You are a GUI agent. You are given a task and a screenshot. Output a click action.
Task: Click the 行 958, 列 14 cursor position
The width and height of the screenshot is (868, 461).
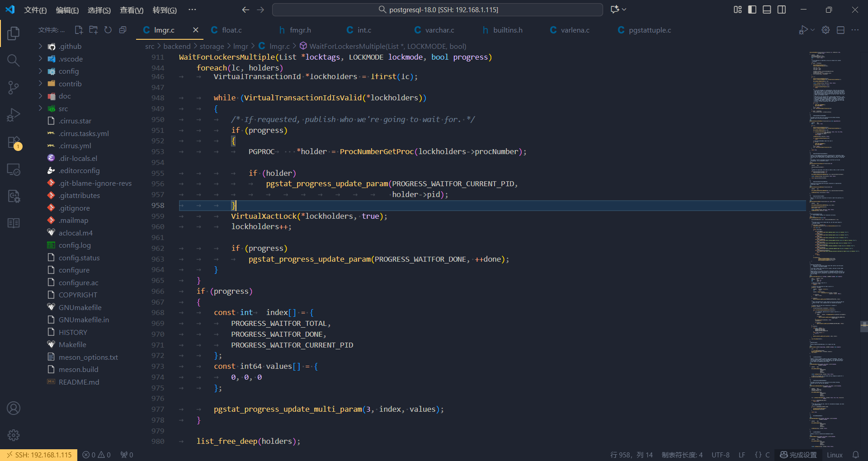coord(631,455)
